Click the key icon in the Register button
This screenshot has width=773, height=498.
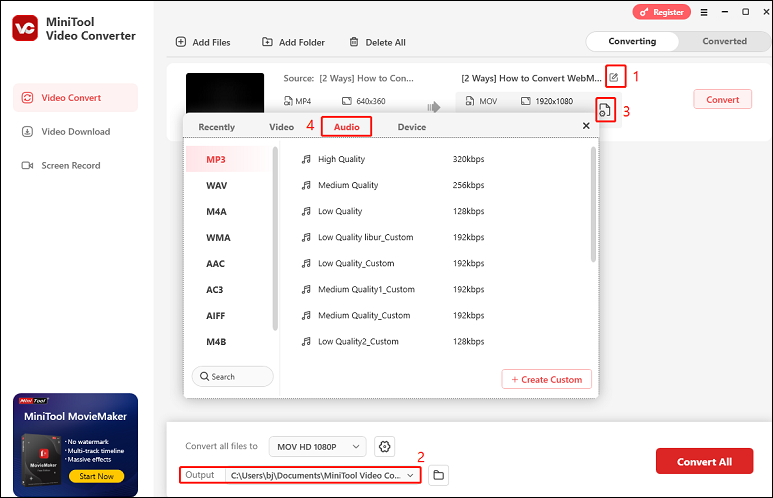[644, 12]
